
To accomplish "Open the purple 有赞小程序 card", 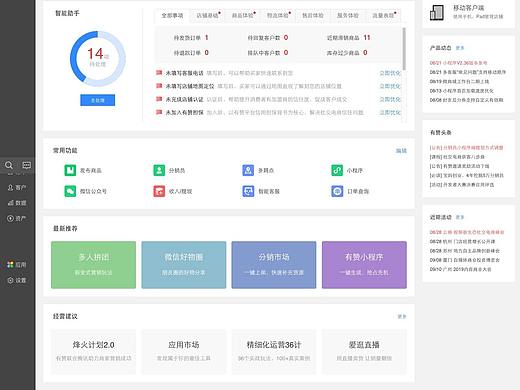I will click(364, 265).
